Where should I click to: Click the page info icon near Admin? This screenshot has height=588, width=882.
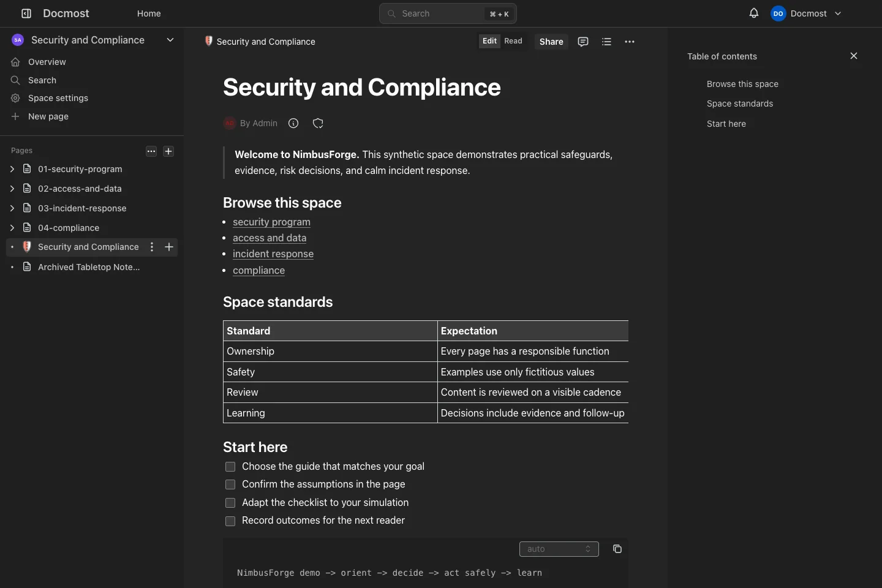293,123
